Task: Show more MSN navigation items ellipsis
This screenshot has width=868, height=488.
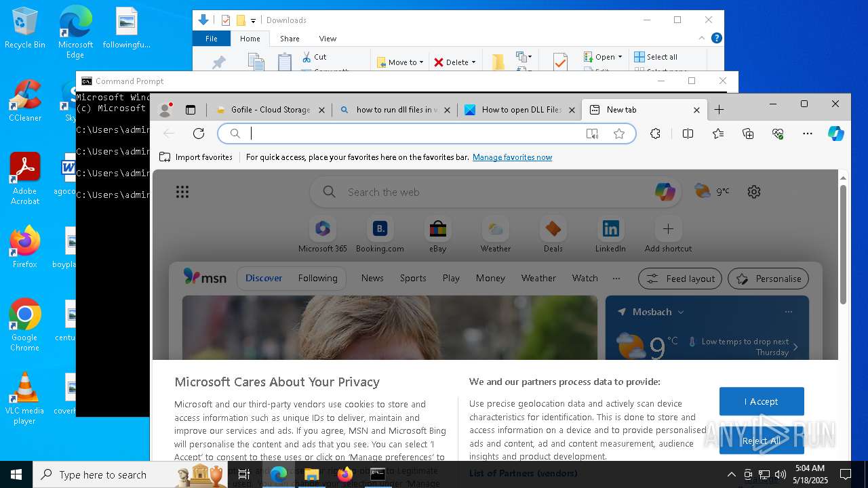Action: click(x=616, y=278)
